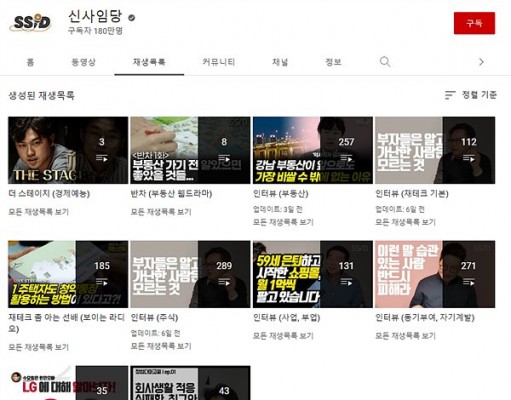Viewport: 511px width, 400px height.
Task: Open the channel search magnifier icon
Action: pos(385,62)
